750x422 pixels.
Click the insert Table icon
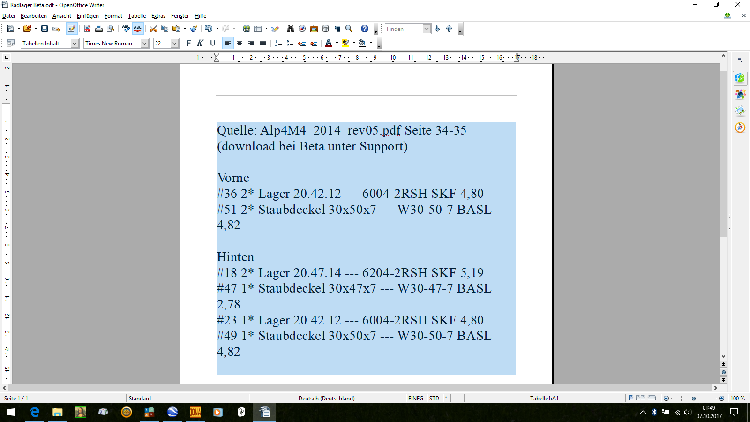258,29
